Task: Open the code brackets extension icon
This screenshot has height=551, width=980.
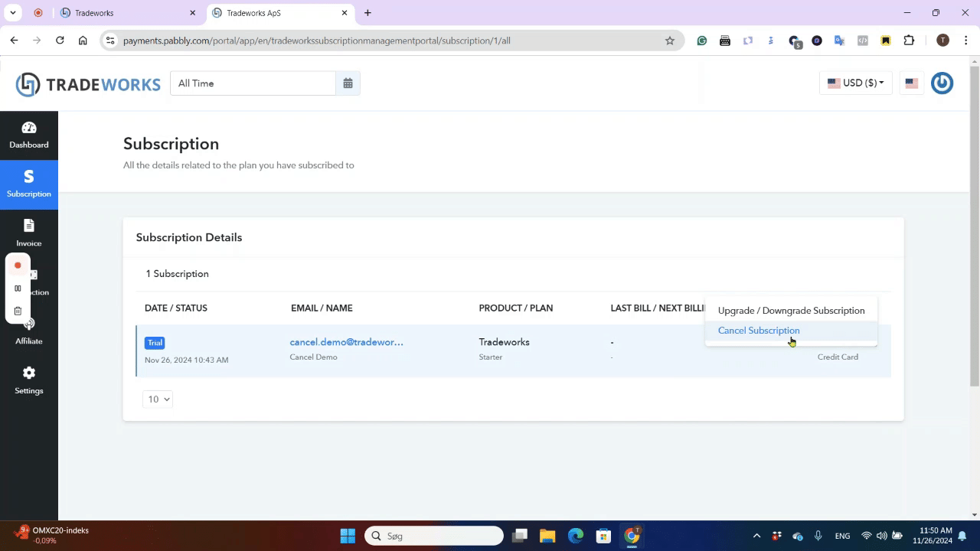Action: pos(863,41)
